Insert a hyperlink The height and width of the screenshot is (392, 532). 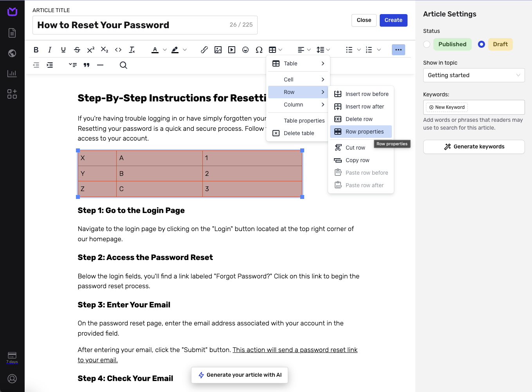tap(204, 50)
